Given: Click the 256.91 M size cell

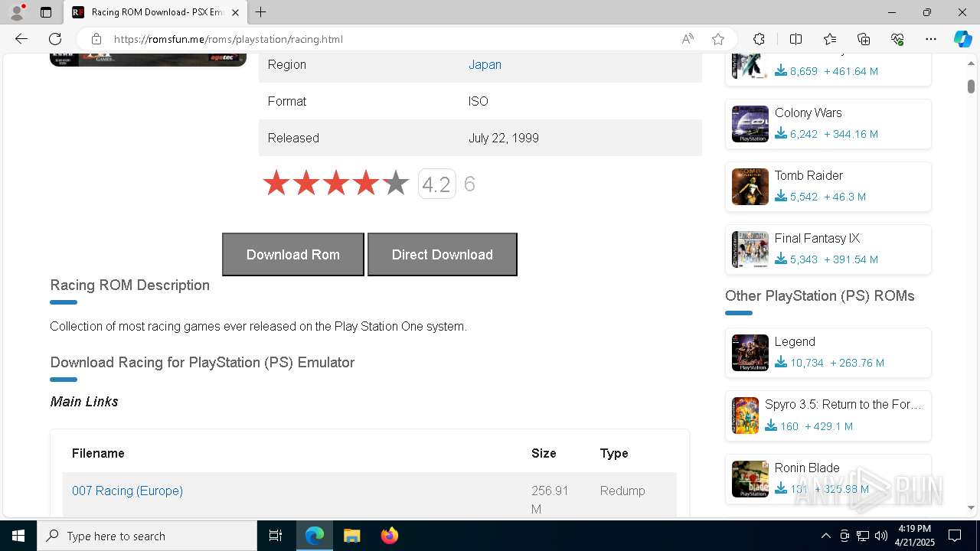Looking at the screenshot, I should 550,500.
